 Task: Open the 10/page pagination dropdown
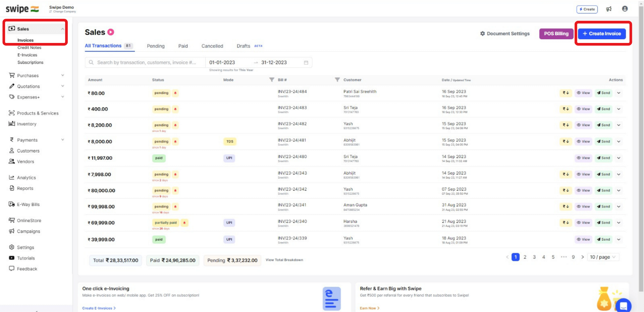point(603,257)
